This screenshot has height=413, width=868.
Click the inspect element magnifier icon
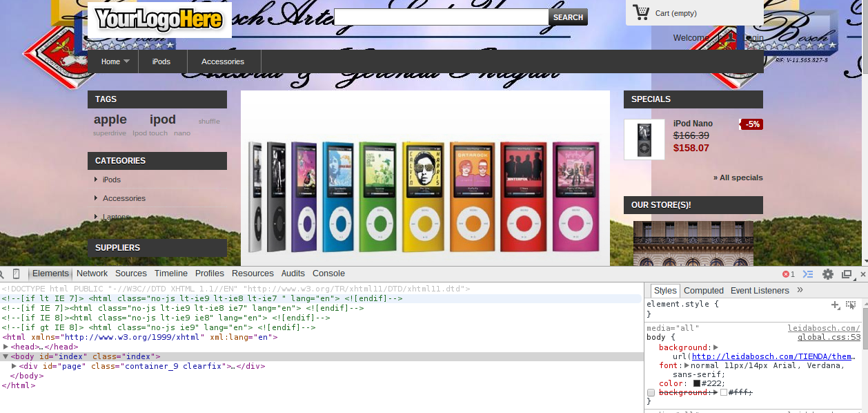(x=2, y=273)
